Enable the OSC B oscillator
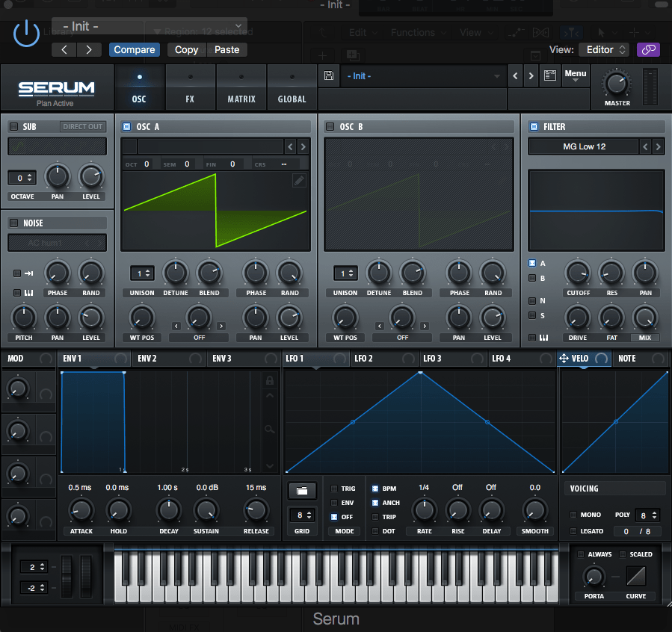 [x=330, y=127]
